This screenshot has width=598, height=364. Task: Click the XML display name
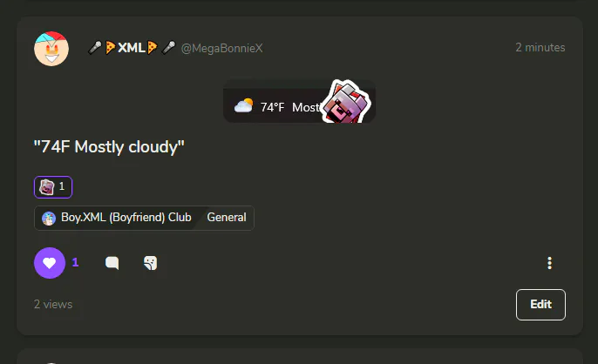point(131,48)
